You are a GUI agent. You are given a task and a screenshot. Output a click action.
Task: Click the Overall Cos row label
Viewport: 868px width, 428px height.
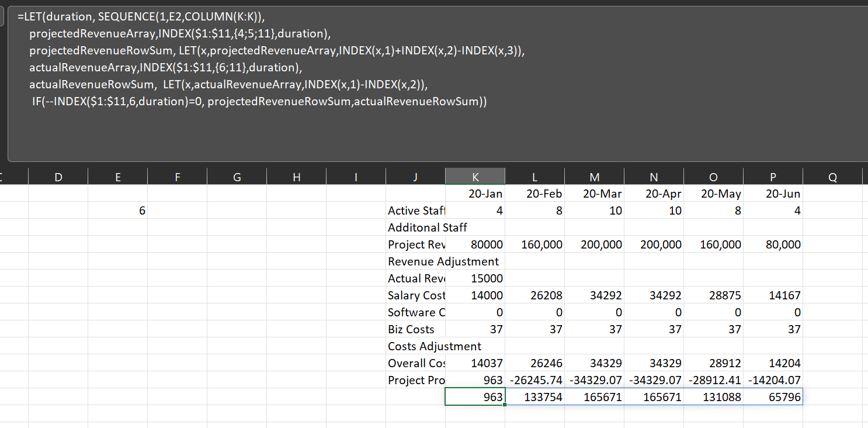(415, 363)
